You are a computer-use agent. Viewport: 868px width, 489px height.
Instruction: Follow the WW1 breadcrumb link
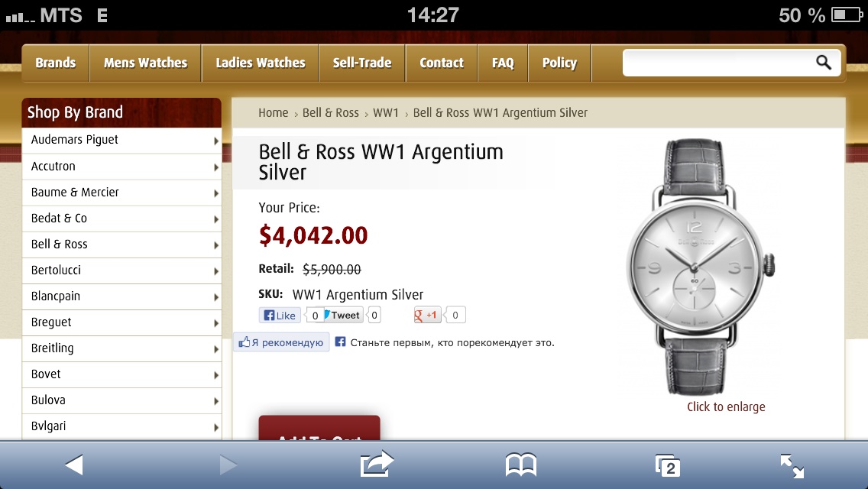(x=386, y=112)
